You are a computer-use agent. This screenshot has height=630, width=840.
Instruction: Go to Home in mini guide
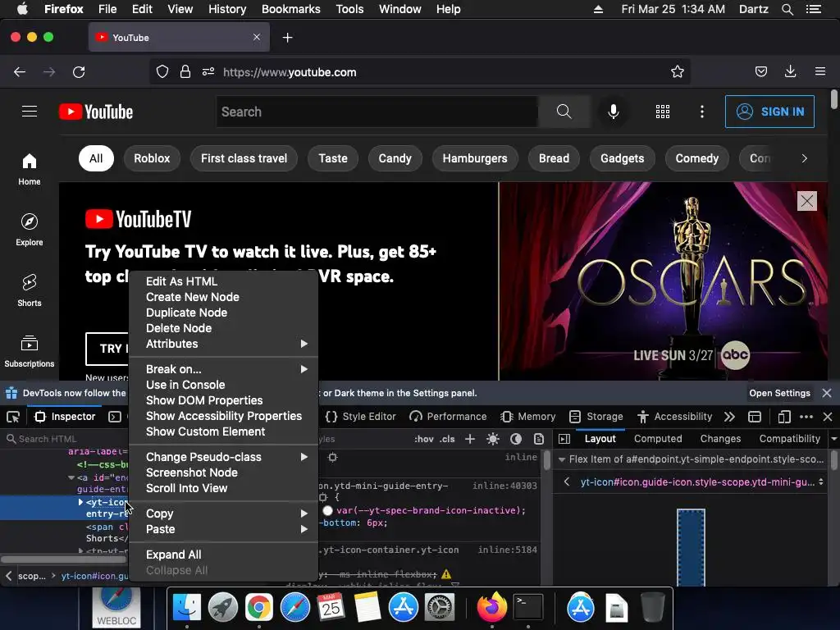30,169
